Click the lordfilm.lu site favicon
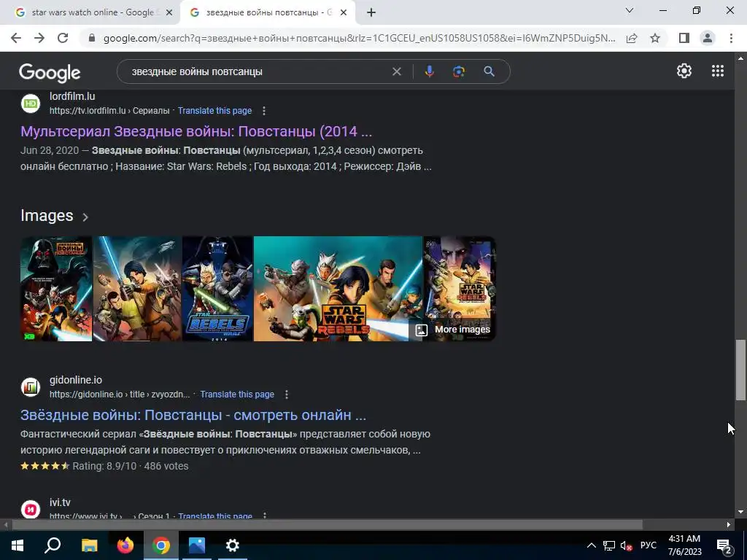Image resolution: width=747 pixels, height=560 pixels. (x=31, y=104)
